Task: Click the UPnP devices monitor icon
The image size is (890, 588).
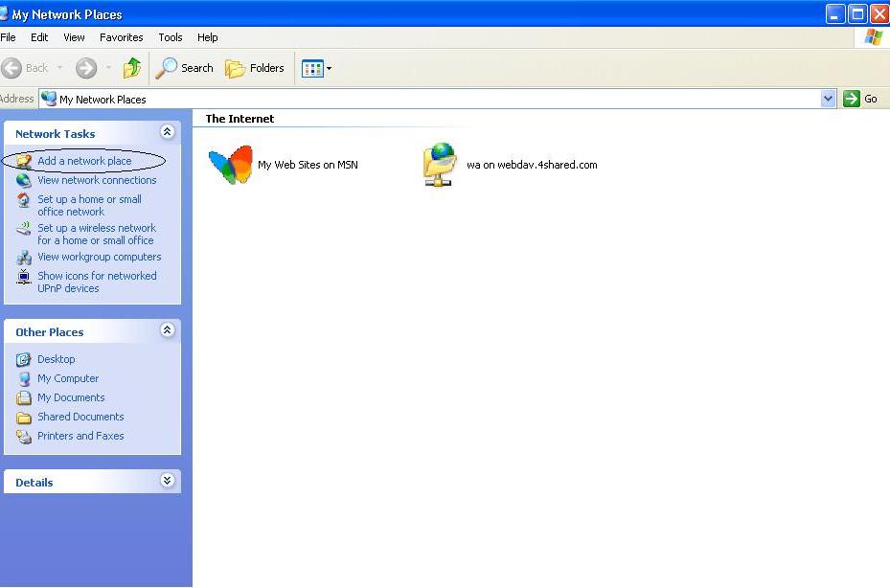Action: (x=23, y=277)
